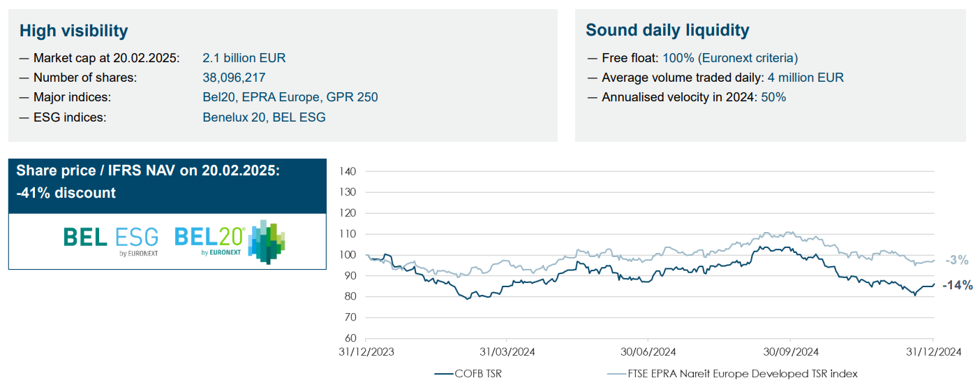Click the '-41% discount' text

pyautogui.click(x=66, y=193)
